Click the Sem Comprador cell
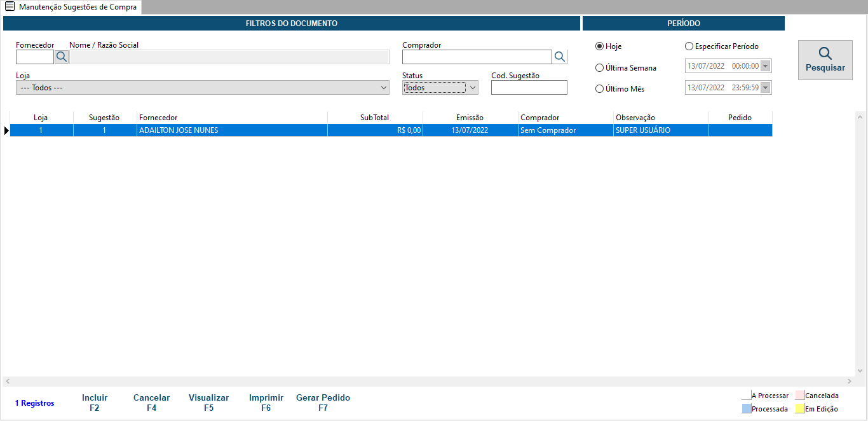This screenshot has width=868, height=421. coord(566,130)
